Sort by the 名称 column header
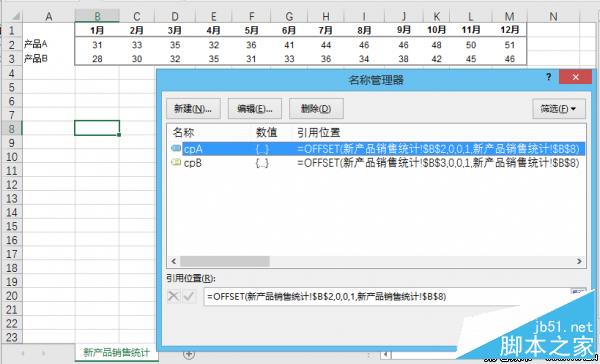 183,132
